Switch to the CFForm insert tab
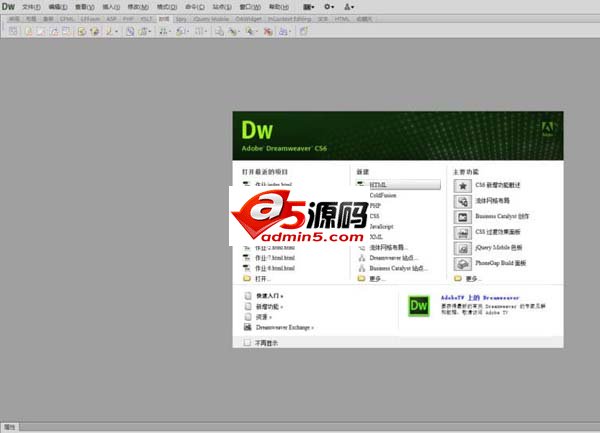 (90, 19)
